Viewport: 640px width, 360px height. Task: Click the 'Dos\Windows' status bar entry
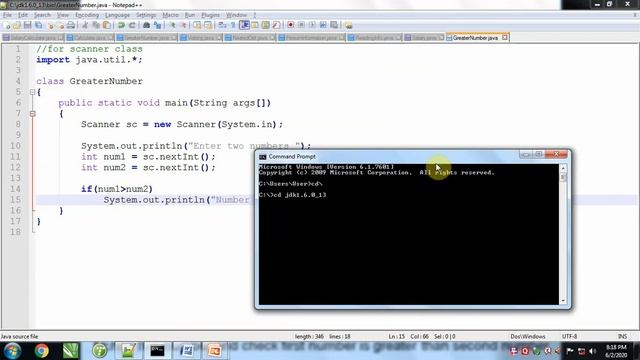[x=528, y=337]
